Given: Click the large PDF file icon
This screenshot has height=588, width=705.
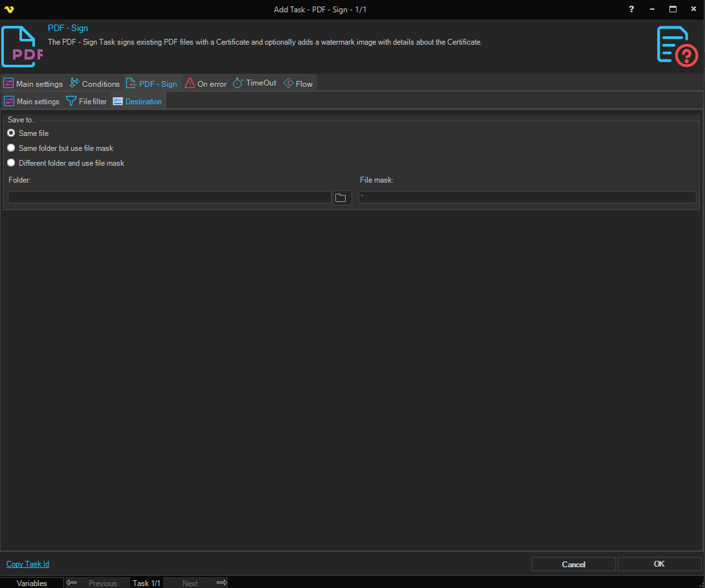Looking at the screenshot, I should [22, 47].
